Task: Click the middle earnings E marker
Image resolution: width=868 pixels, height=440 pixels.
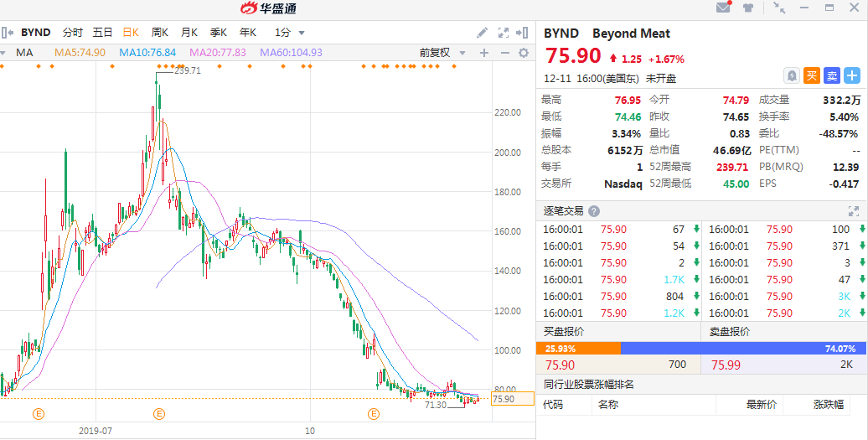Action: [x=159, y=413]
